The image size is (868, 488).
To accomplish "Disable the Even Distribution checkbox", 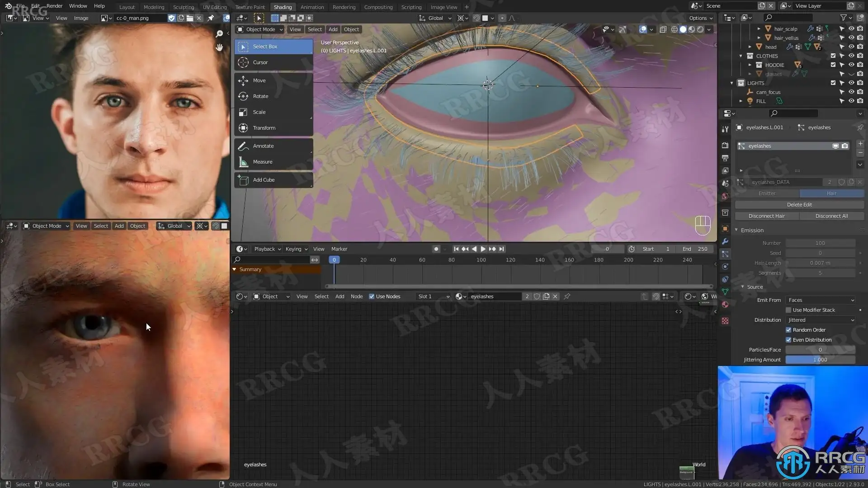I will (788, 340).
